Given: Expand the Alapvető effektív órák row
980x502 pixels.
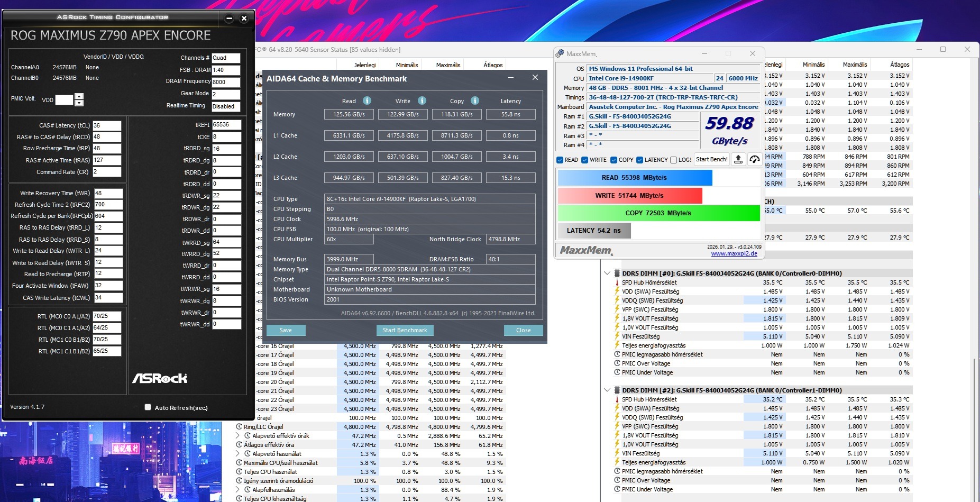Looking at the screenshot, I should 239,436.
